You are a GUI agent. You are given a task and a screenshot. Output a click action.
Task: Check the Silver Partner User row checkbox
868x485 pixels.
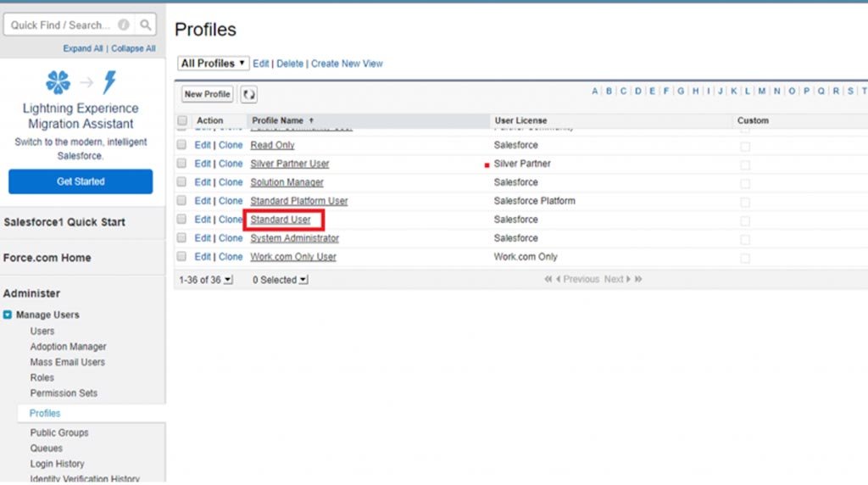181,164
